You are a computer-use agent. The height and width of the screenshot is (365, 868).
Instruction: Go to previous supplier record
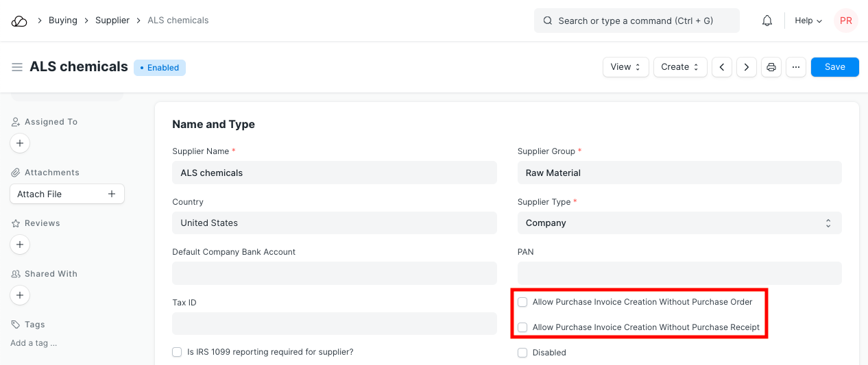pyautogui.click(x=722, y=67)
